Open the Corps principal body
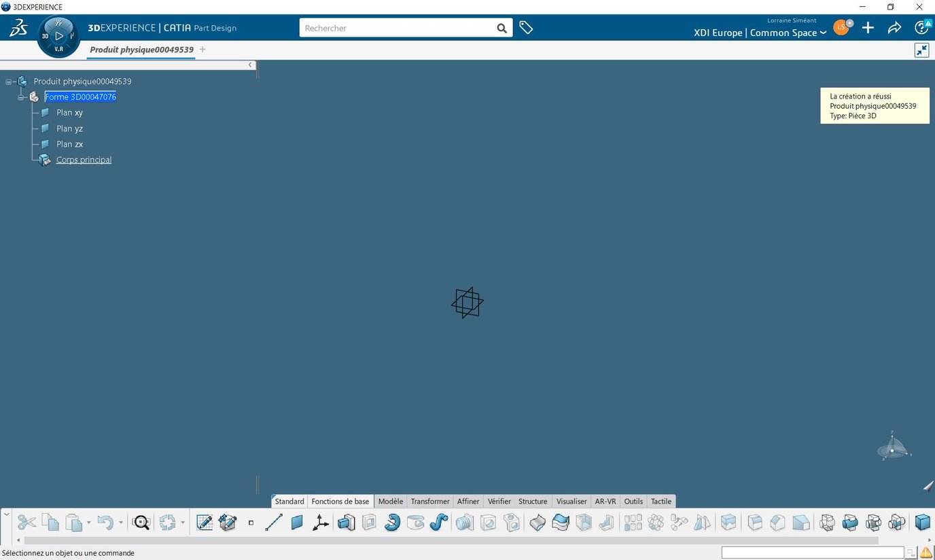 (84, 160)
